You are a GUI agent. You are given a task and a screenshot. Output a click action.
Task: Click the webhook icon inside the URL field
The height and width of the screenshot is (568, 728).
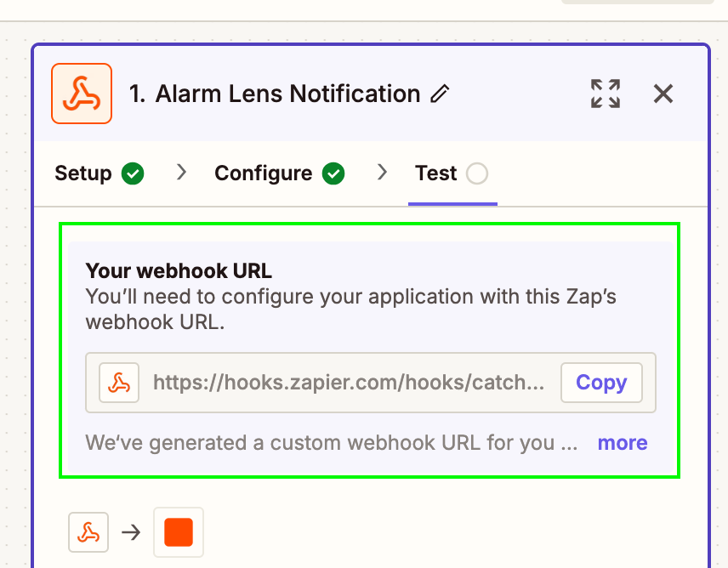(119, 383)
